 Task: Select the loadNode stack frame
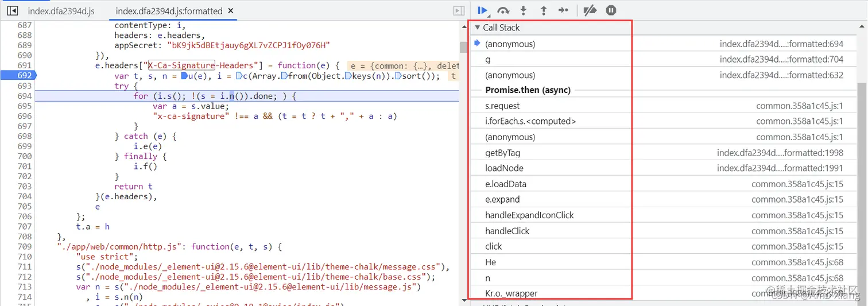coord(664,168)
